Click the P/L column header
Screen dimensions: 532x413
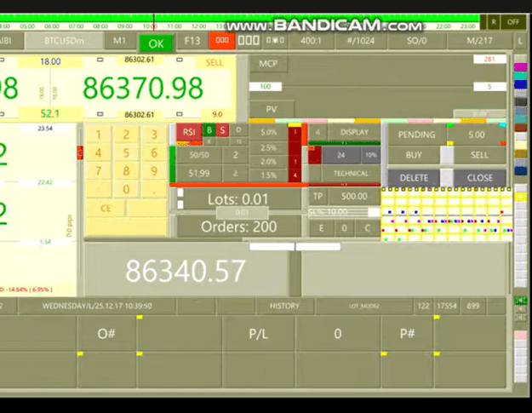click(259, 334)
